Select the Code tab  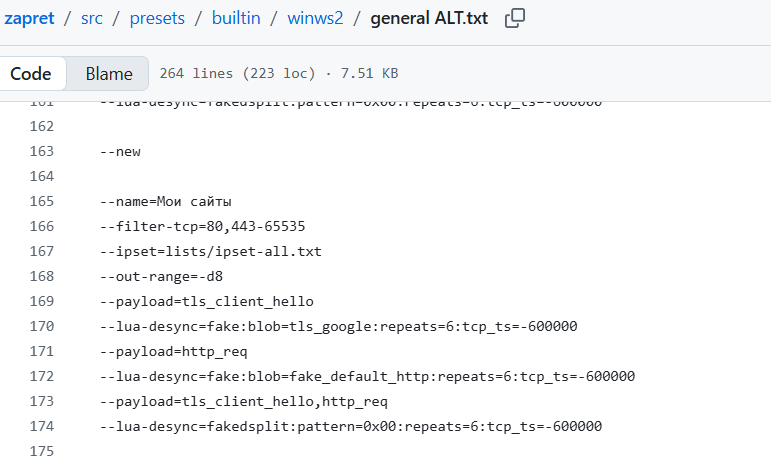[30, 74]
